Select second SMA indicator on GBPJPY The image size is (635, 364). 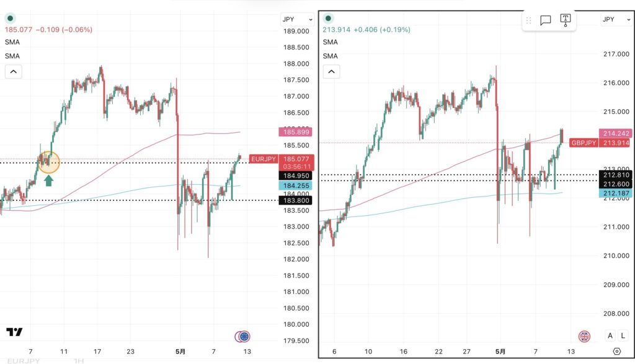click(330, 56)
